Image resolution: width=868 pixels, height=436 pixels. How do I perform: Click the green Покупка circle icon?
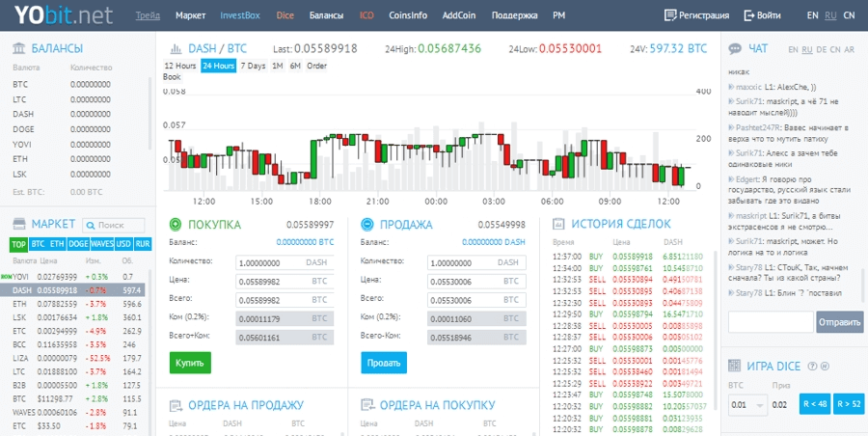(175, 225)
